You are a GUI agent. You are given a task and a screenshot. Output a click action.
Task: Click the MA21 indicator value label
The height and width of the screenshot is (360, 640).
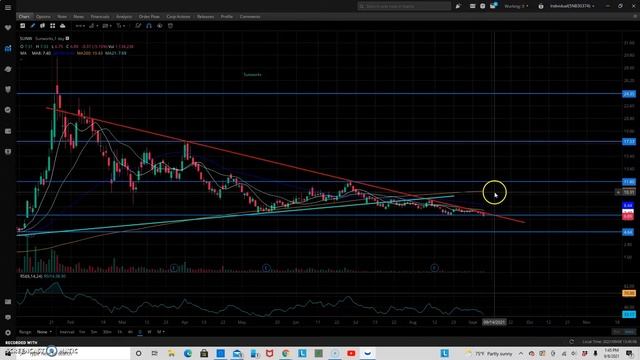[x=116, y=53]
